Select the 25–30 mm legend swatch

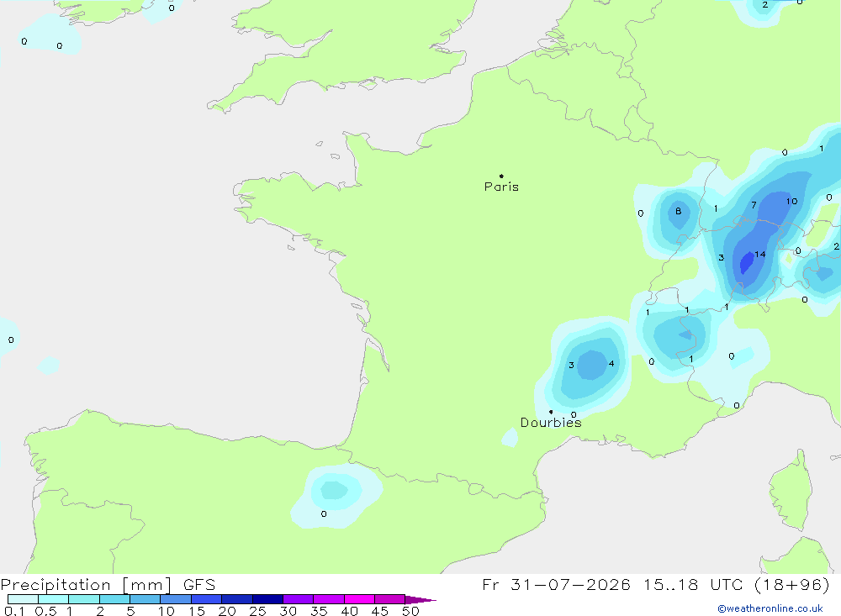267,599
